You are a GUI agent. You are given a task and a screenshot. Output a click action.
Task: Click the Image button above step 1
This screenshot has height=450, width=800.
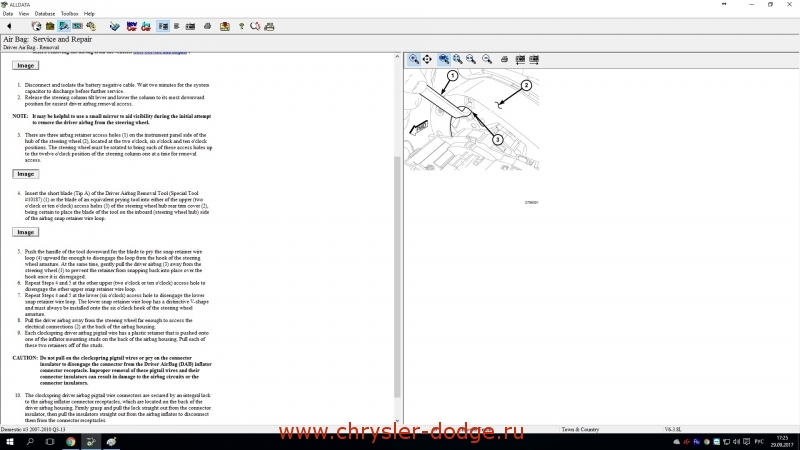(x=26, y=65)
